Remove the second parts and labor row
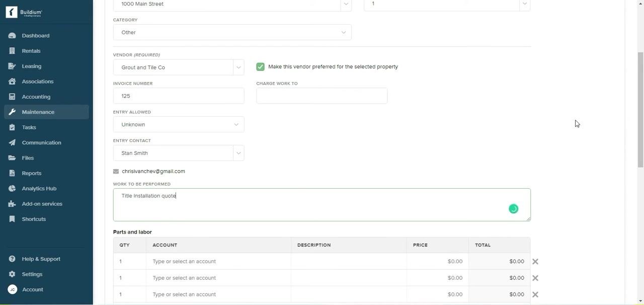 coord(535,278)
